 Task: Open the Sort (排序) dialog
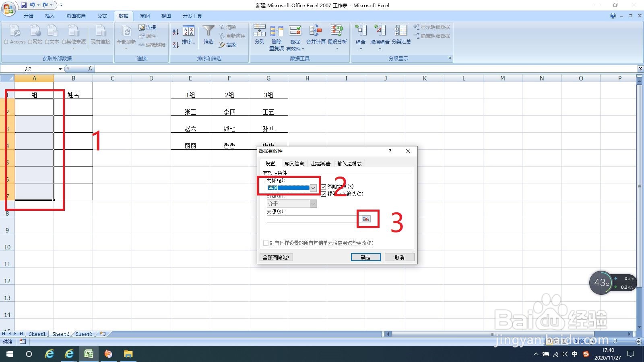point(188,35)
